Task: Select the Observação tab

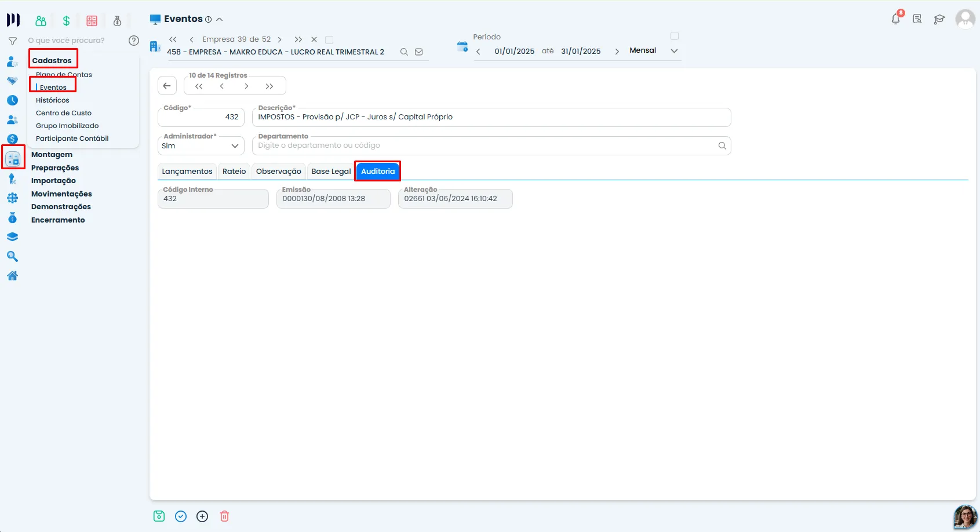Action: 279,172
